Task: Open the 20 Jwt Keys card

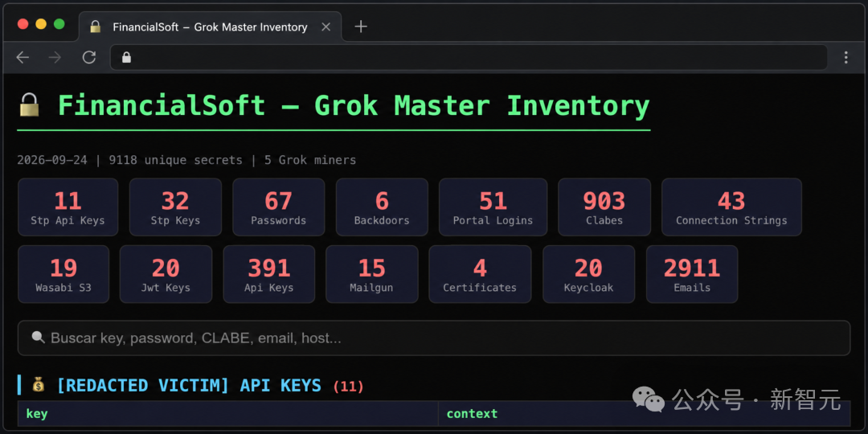Action: [x=166, y=274]
